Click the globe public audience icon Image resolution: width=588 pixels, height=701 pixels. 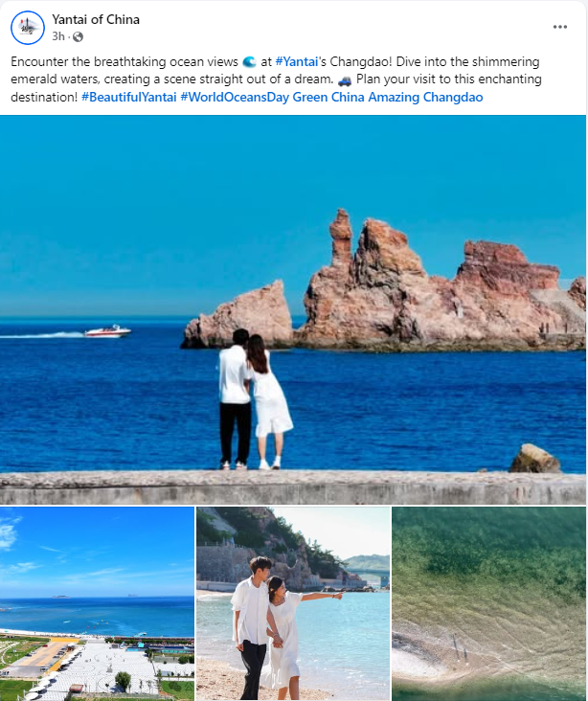[x=78, y=36]
